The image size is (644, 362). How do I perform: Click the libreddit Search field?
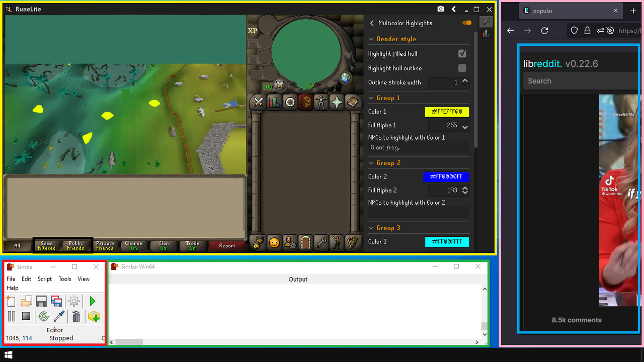[581, 81]
